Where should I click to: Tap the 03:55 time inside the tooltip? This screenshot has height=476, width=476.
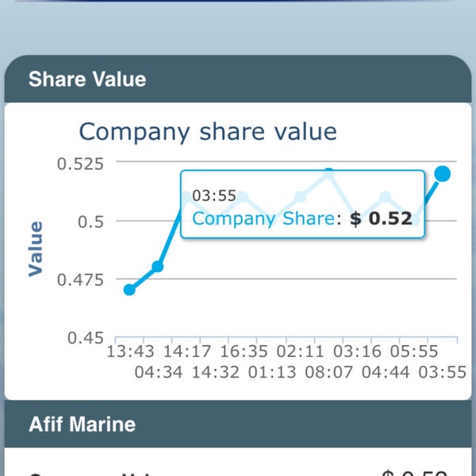pos(214,196)
